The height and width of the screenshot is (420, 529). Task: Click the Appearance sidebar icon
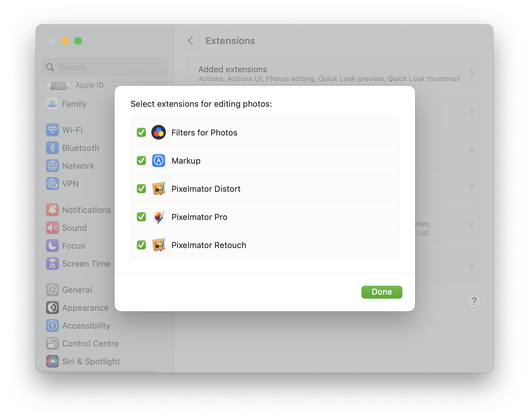(x=52, y=308)
